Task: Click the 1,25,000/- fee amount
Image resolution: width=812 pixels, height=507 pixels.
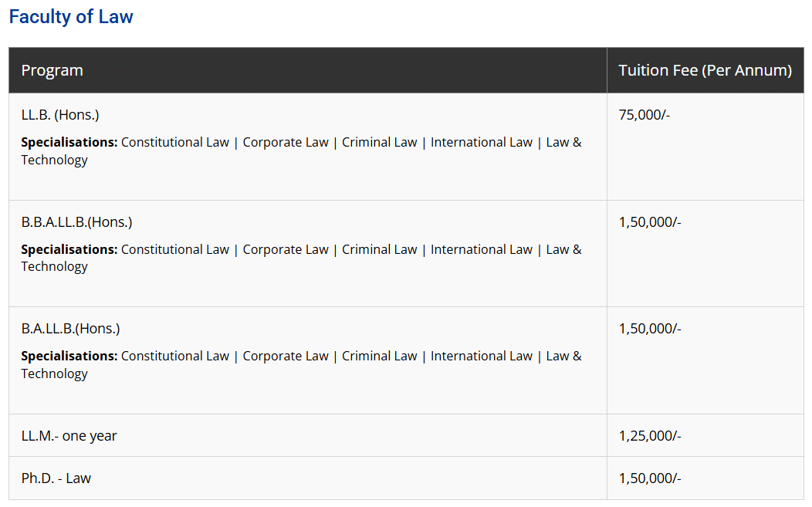Action: coord(650,436)
